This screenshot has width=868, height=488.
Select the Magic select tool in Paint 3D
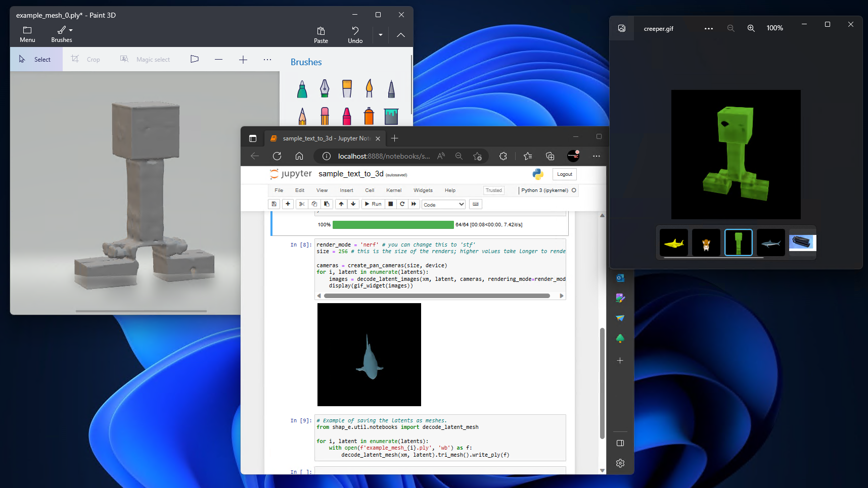click(x=146, y=59)
